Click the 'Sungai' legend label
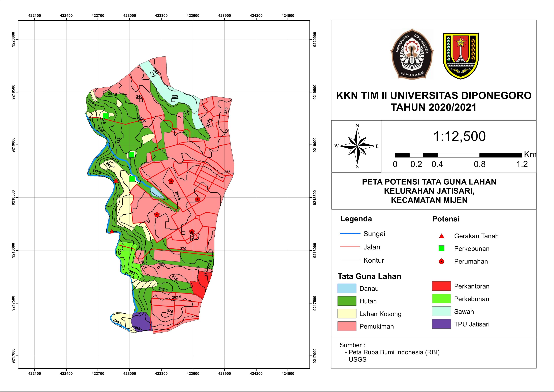The height and width of the screenshot is (392, 554). click(x=374, y=234)
